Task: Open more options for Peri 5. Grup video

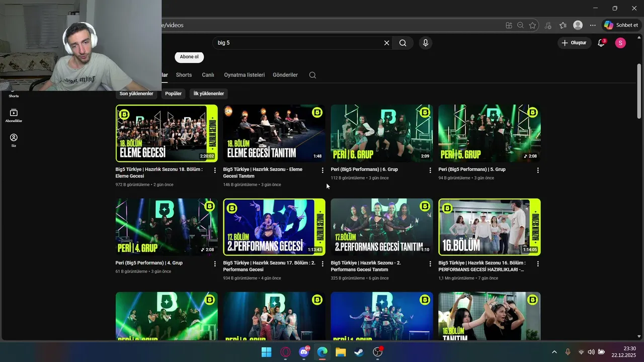Action: coord(538,170)
